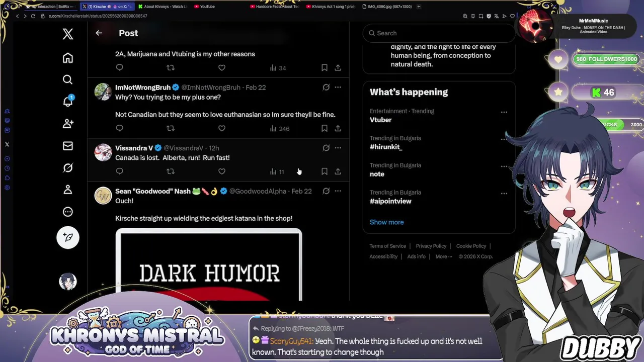Bookmark the post with 34 views
Screen dimensions: 644x362
(325, 67)
